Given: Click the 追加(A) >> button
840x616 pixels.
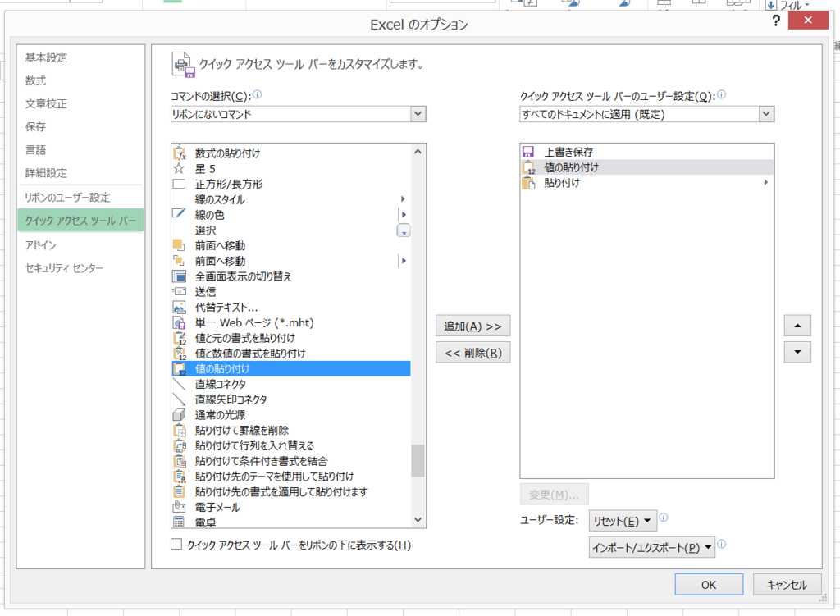Looking at the screenshot, I should pos(472,326).
